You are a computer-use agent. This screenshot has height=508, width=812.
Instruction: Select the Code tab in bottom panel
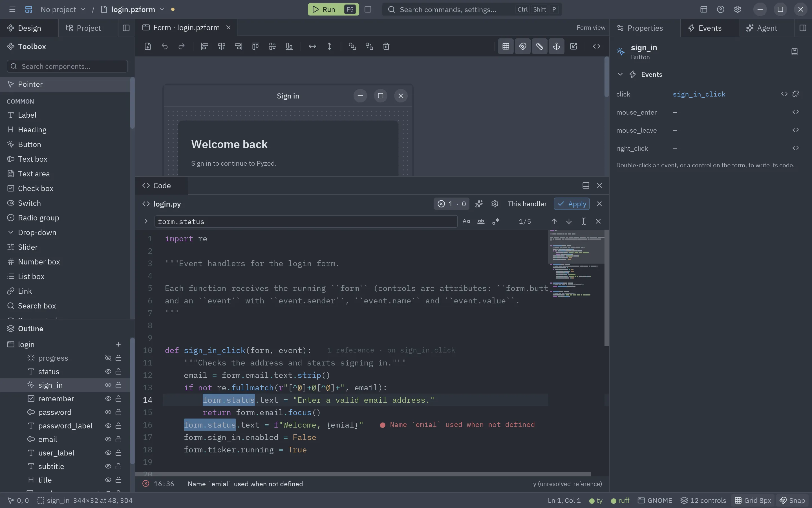click(161, 186)
